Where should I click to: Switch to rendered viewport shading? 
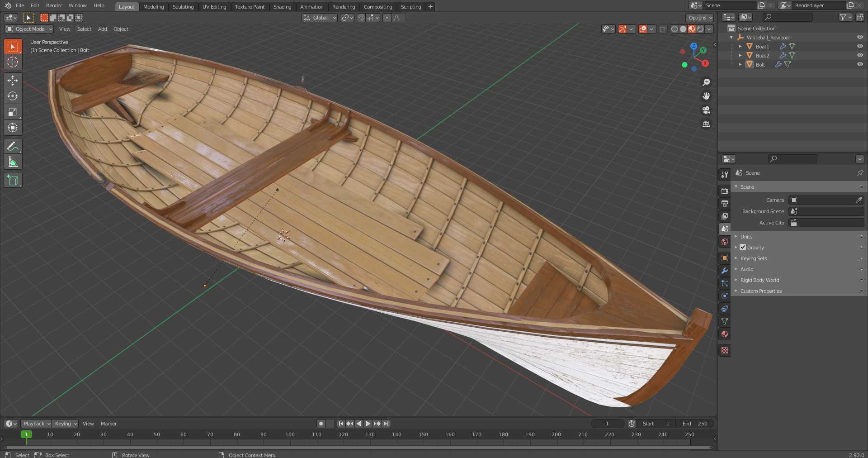pos(700,29)
